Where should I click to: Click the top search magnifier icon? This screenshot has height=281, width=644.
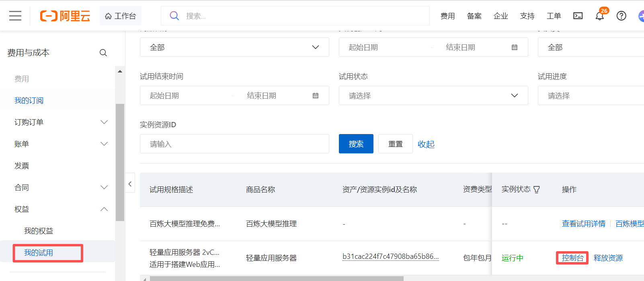174,16
